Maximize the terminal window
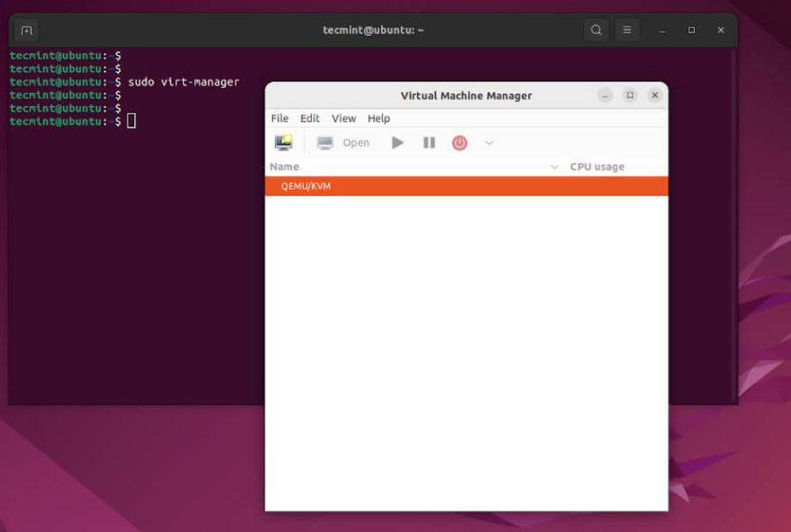 pyautogui.click(x=692, y=30)
